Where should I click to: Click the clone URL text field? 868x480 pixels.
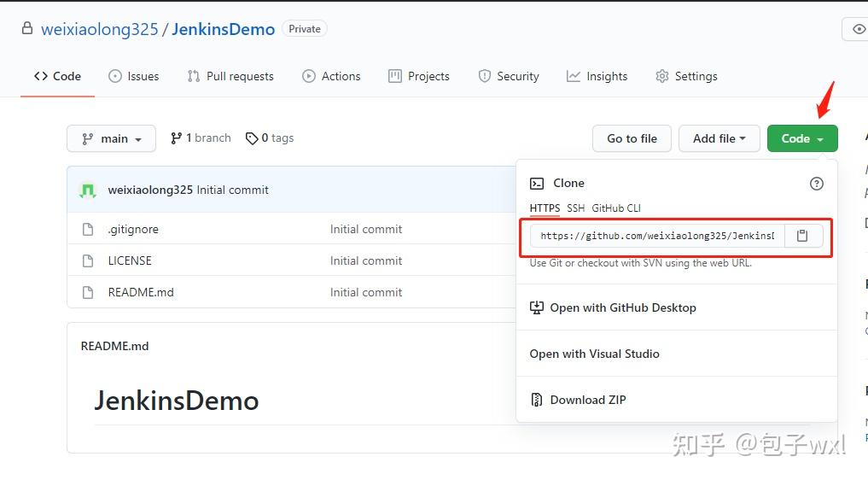[x=658, y=236]
